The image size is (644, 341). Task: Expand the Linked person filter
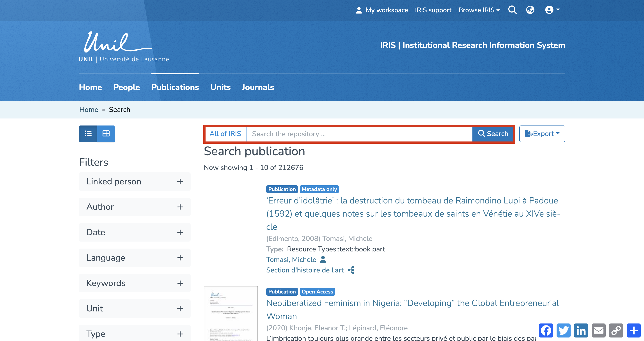point(135,182)
